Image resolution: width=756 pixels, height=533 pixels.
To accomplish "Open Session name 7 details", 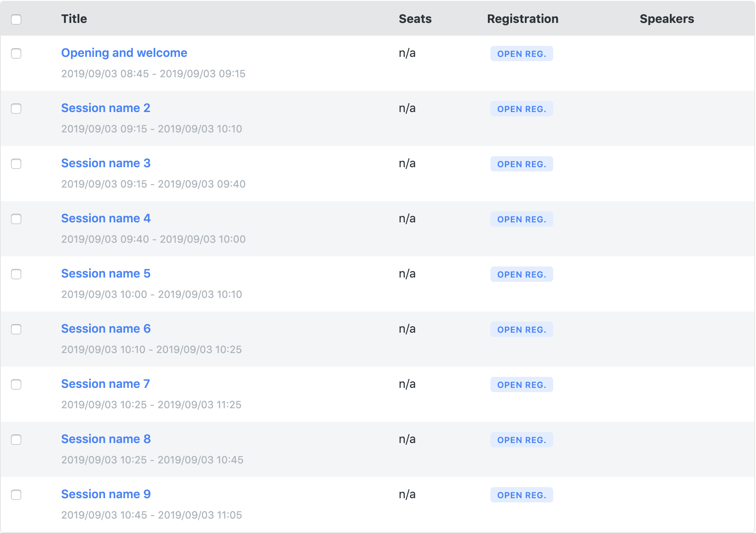I will tap(106, 384).
